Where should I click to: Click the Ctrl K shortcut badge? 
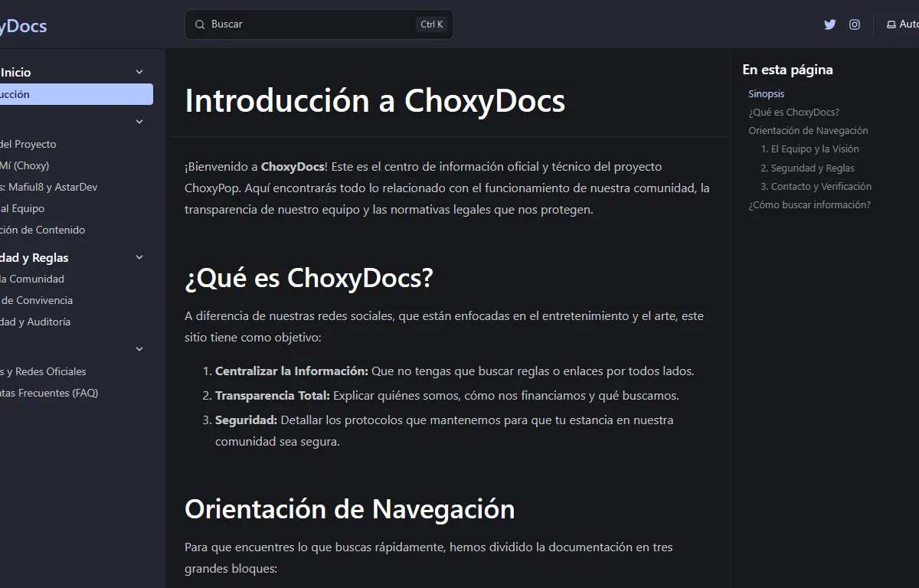pyautogui.click(x=432, y=24)
